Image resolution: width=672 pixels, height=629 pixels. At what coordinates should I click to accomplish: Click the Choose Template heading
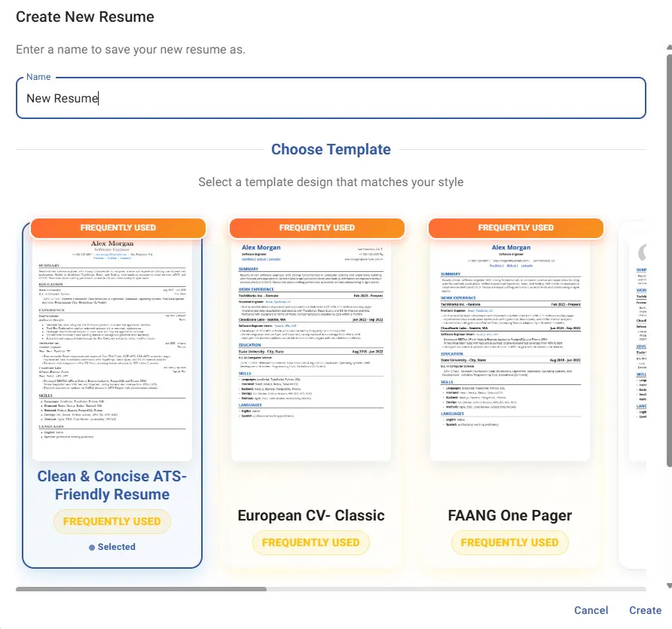click(x=331, y=149)
